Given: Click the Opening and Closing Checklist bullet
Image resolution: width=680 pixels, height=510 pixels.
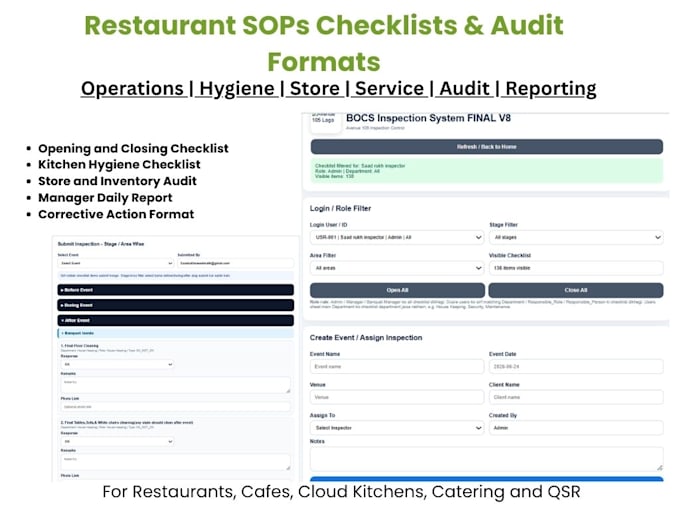Looking at the screenshot, I should point(133,148).
